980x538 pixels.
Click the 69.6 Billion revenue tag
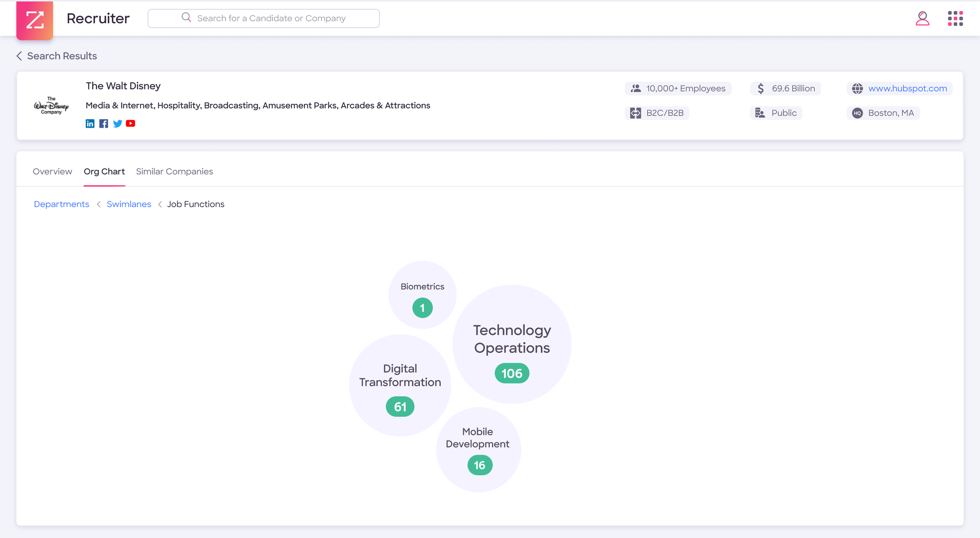[x=786, y=89]
